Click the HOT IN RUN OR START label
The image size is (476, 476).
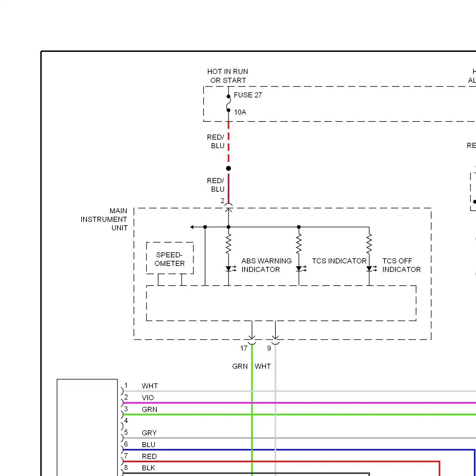[228, 76]
